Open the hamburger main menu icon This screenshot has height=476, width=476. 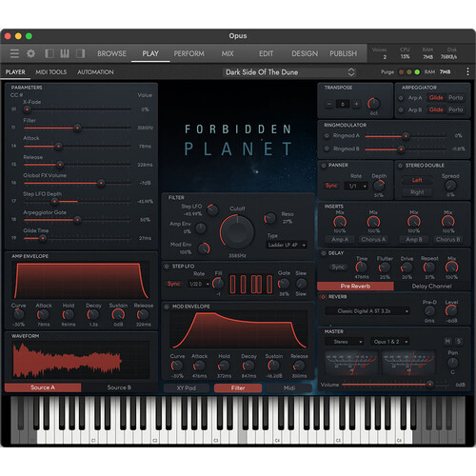click(14, 53)
